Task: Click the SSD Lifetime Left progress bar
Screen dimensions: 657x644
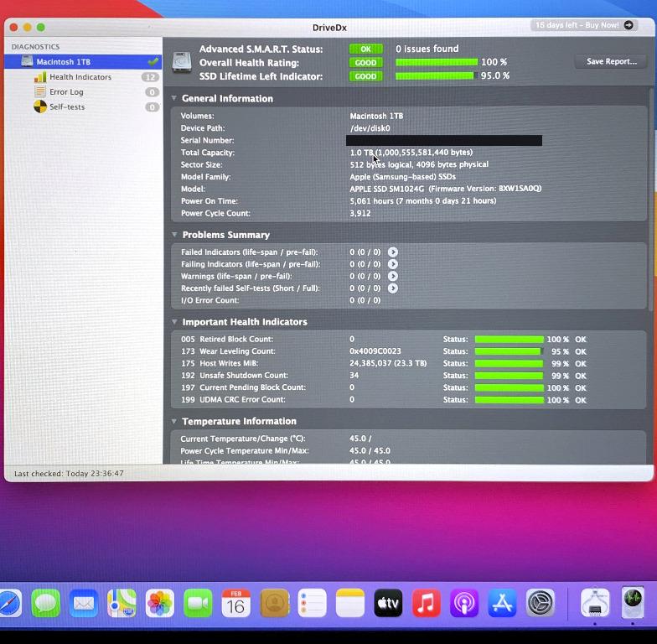Action: click(x=437, y=75)
